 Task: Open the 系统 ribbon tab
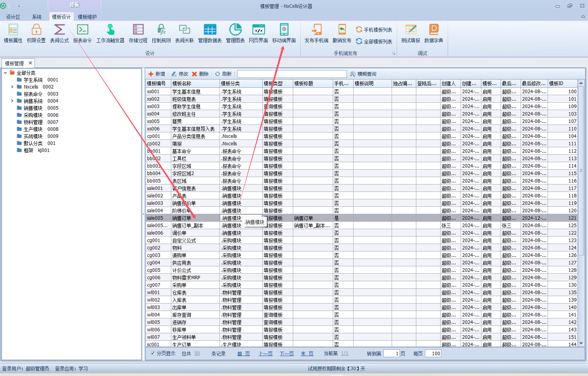point(37,17)
